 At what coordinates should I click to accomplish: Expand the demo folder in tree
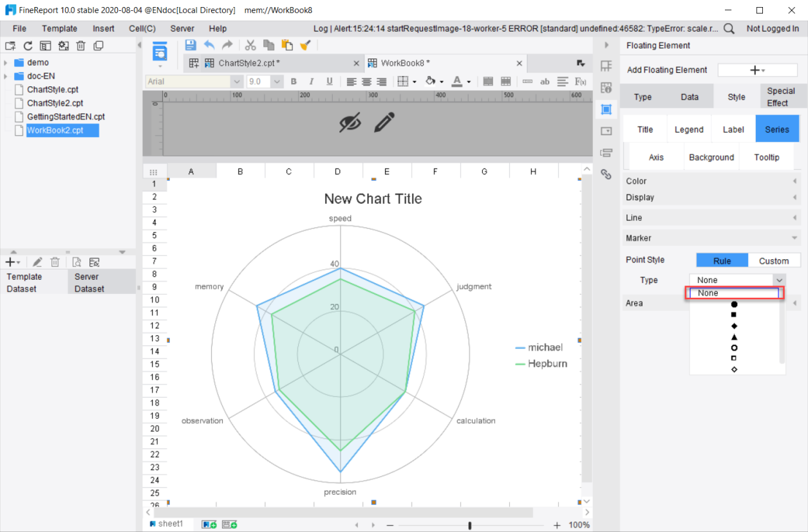[6, 62]
